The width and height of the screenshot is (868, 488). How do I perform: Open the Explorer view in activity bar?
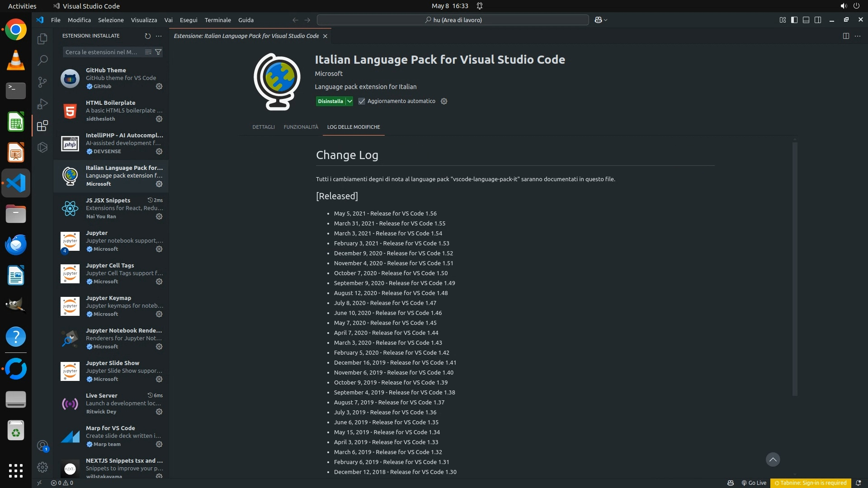point(42,39)
